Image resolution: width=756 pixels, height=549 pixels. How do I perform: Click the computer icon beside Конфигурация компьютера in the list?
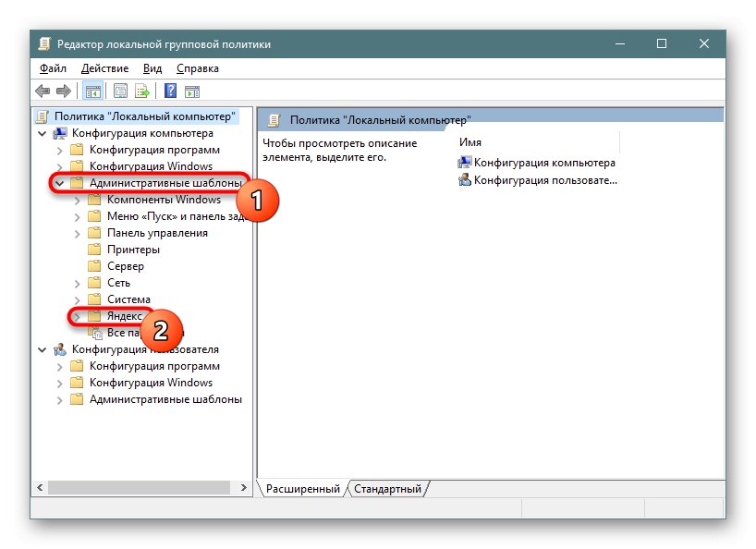coord(464,163)
